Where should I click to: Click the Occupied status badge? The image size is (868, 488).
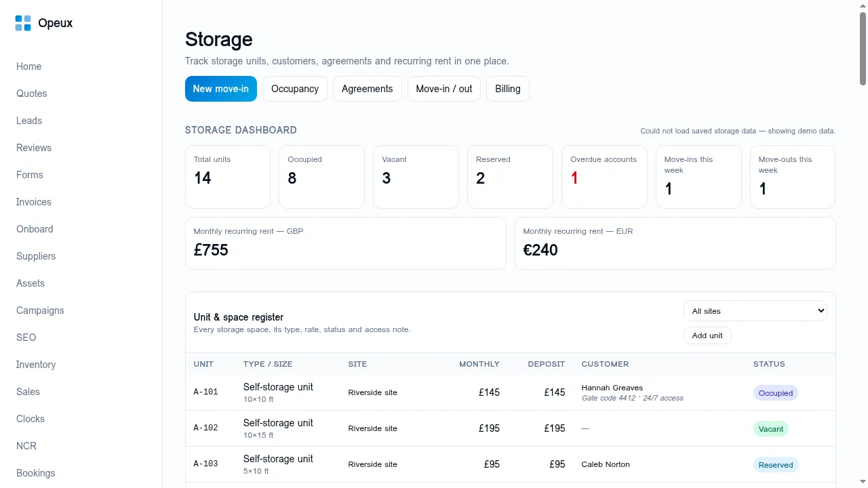[776, 393]
